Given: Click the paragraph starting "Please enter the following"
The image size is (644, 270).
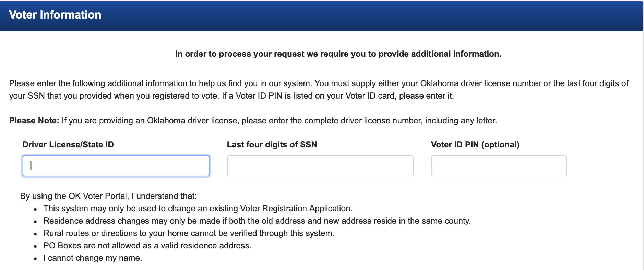Looking at the screenshot, I should point(206,83).
